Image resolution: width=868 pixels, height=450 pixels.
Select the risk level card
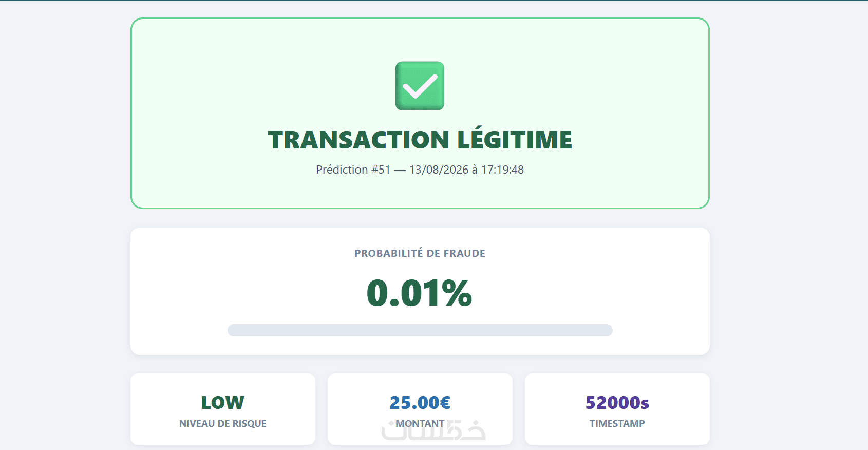[x=222, y=409]
